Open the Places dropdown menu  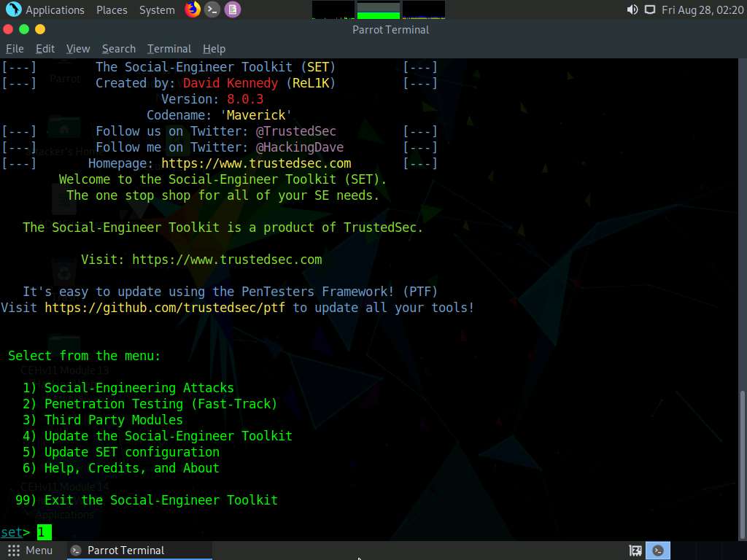click(112, 9)
